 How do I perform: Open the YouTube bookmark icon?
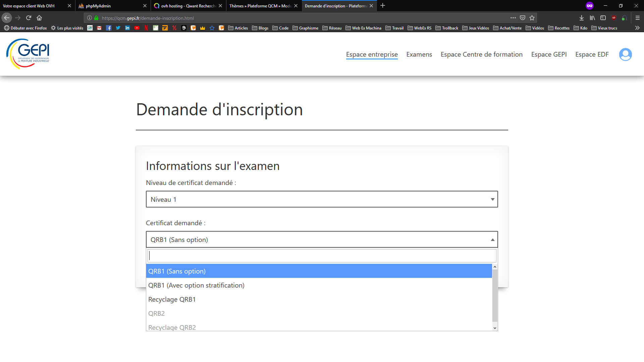pyautogui.click(x=137, y=28)
